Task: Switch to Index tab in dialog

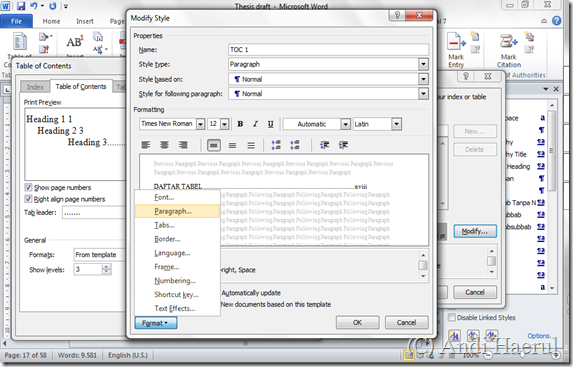Action: pos(35,87)
